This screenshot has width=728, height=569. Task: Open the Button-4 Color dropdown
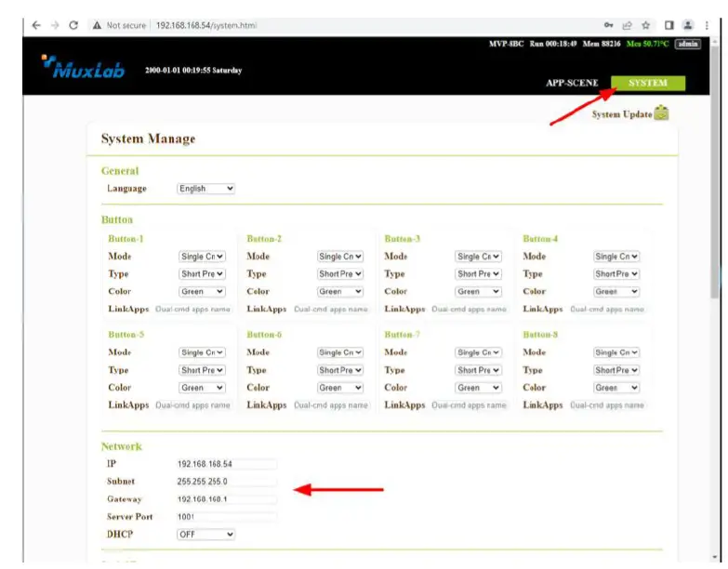[x=616, y=291]
